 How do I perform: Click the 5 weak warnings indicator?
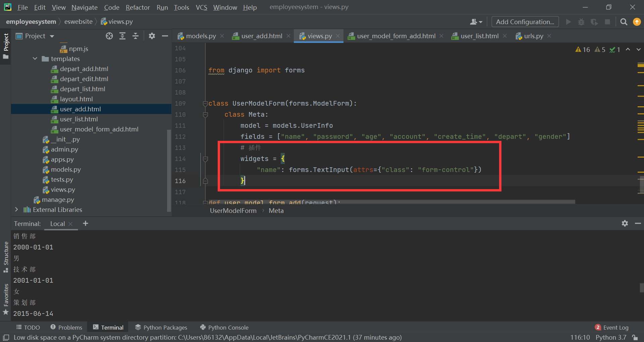(600, 50)
